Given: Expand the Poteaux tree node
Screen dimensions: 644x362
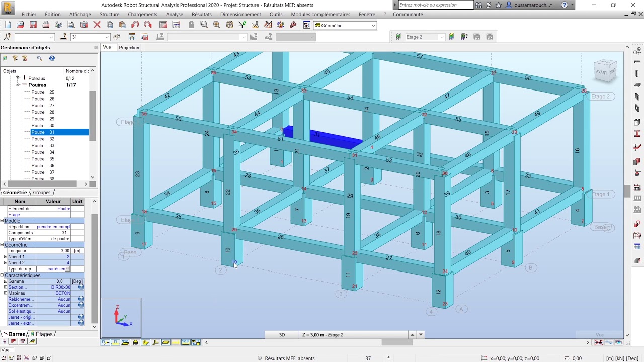Looking at the screenshot, I should click(17, 78).
